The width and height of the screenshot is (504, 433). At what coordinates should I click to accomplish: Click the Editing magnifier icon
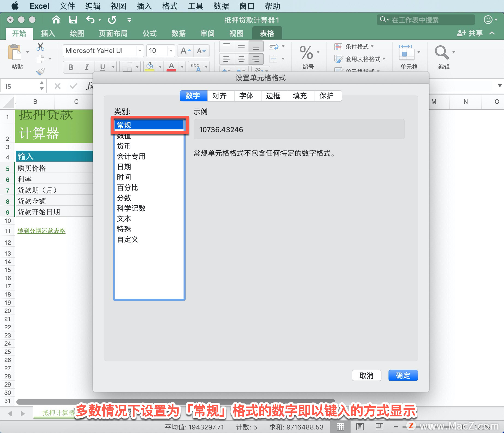click(441, 52)
